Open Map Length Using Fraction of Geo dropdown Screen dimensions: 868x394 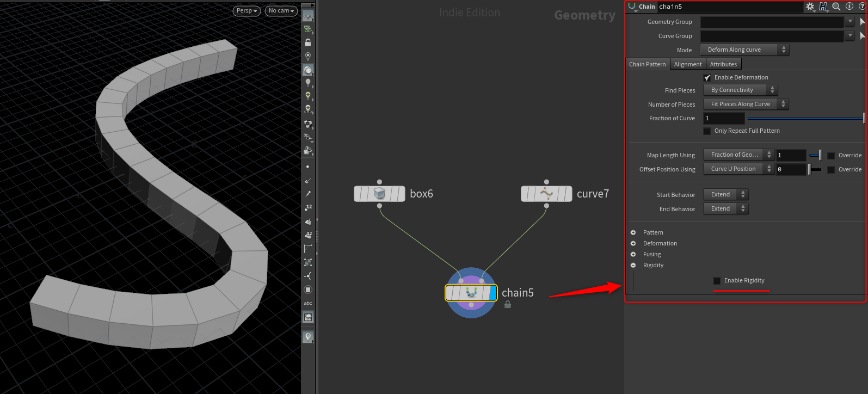(738, 155)
